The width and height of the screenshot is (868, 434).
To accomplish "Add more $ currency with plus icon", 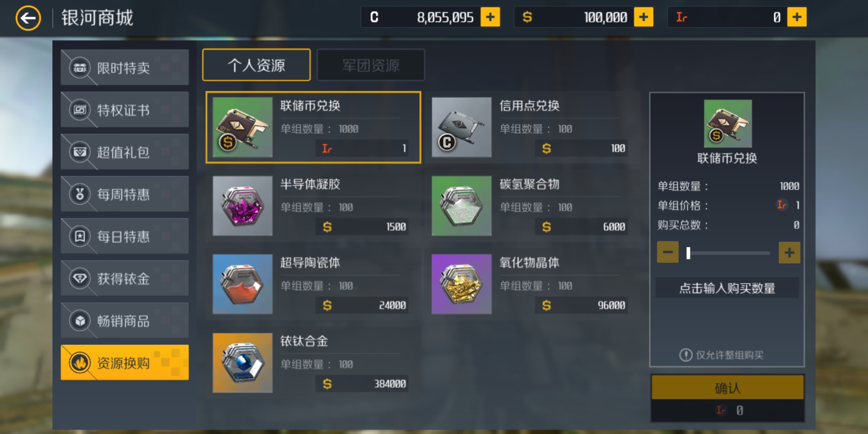I will [643, 17].
